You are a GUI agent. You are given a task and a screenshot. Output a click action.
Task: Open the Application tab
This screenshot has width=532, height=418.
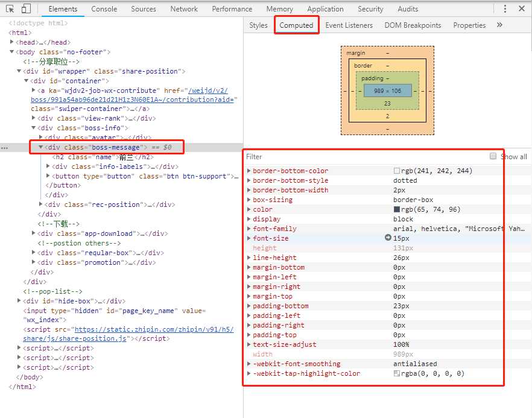tap(325, 9)
